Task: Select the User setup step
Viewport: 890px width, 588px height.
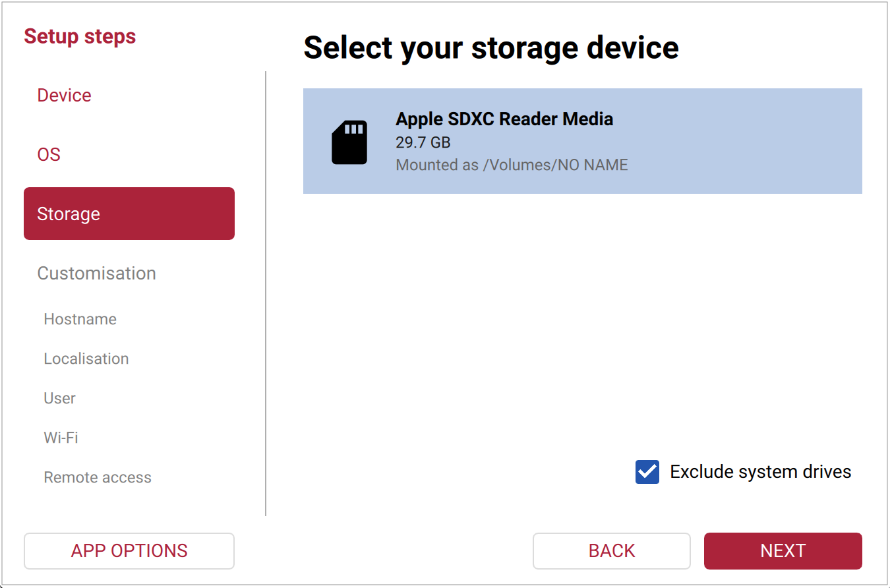Action: coord(59,398)
